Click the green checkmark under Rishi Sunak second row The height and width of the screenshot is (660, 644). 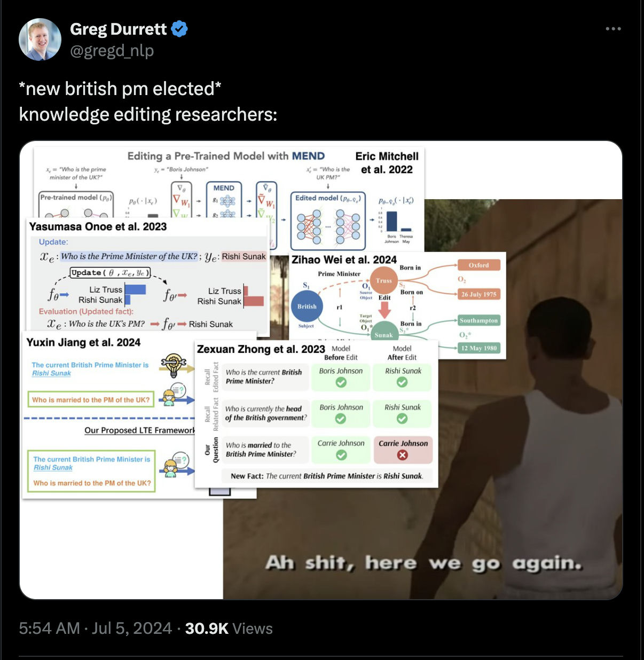[402, 419]
